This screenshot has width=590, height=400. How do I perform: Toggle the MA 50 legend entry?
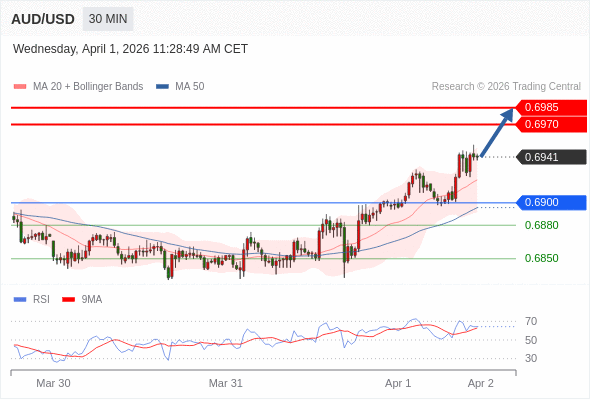tap(180, 87)
